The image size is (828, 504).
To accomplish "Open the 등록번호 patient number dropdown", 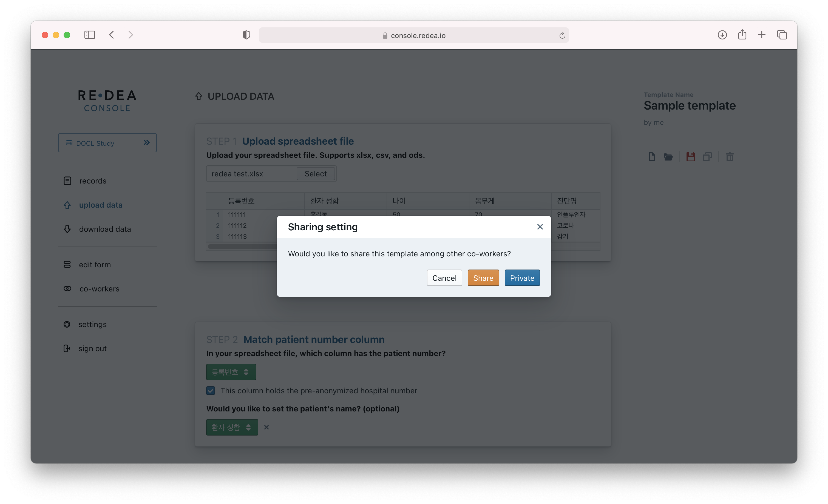I will (x=231, y=372).
